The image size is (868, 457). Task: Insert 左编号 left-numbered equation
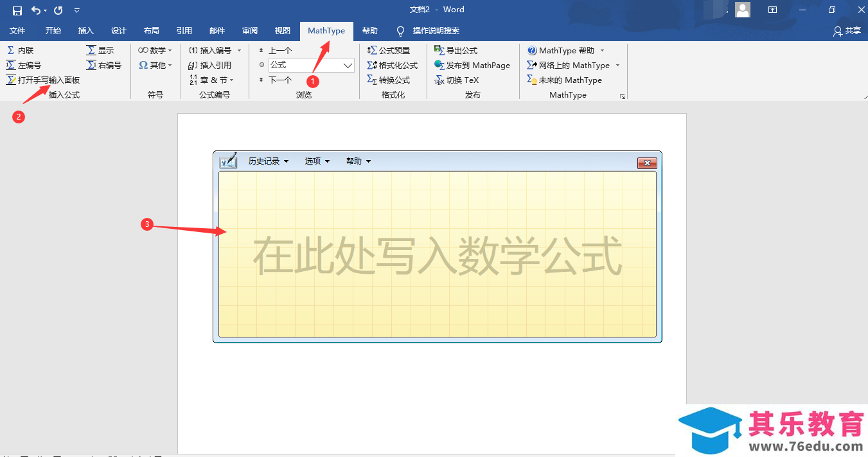(24, 65)
